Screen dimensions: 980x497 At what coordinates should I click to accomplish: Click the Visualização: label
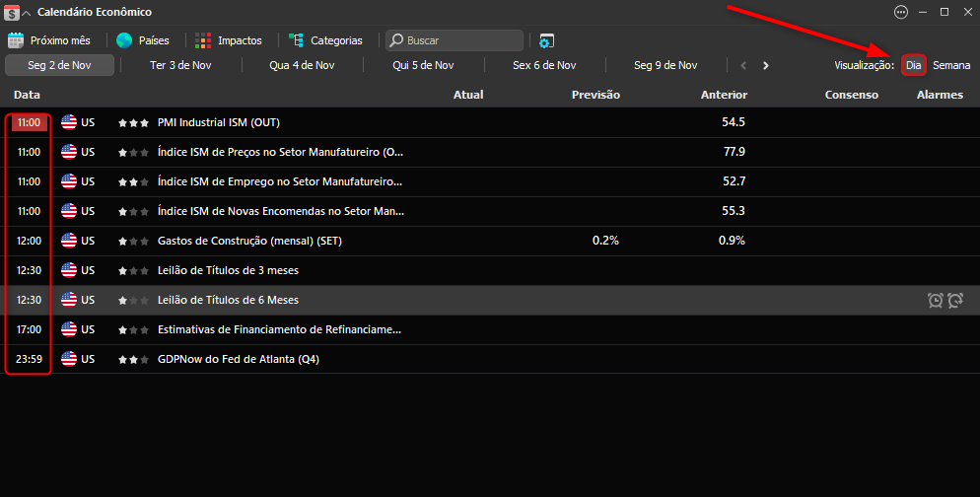point(865,65)
